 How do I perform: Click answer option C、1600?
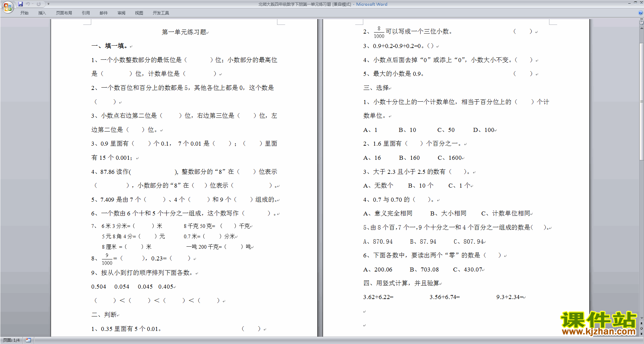(450, 158)
